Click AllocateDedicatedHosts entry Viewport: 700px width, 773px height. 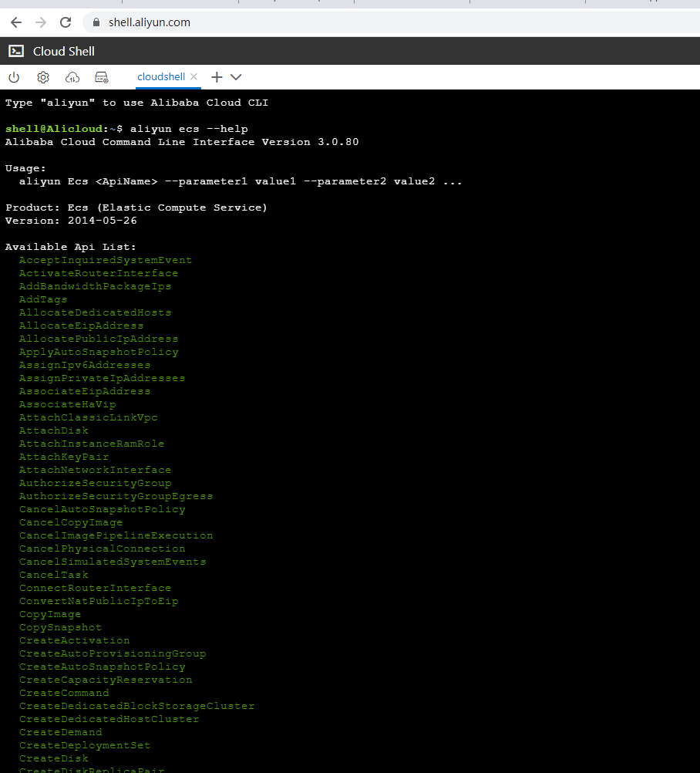tap(95, 312)
